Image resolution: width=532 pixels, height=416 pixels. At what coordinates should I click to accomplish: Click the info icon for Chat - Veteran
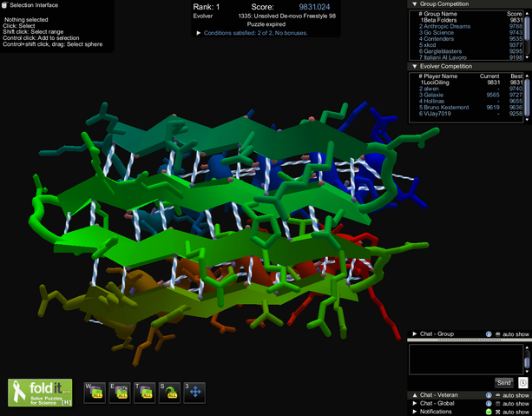(x=489, y=395)
